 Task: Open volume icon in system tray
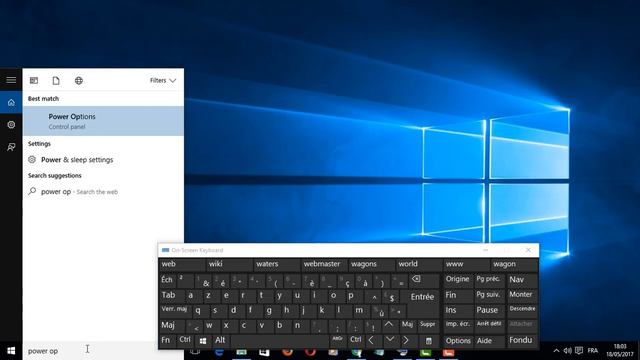[567, 351]
